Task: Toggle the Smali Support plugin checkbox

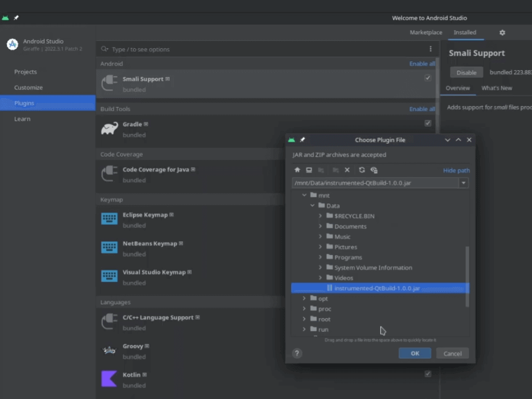Action: click(x=428, y=78)
